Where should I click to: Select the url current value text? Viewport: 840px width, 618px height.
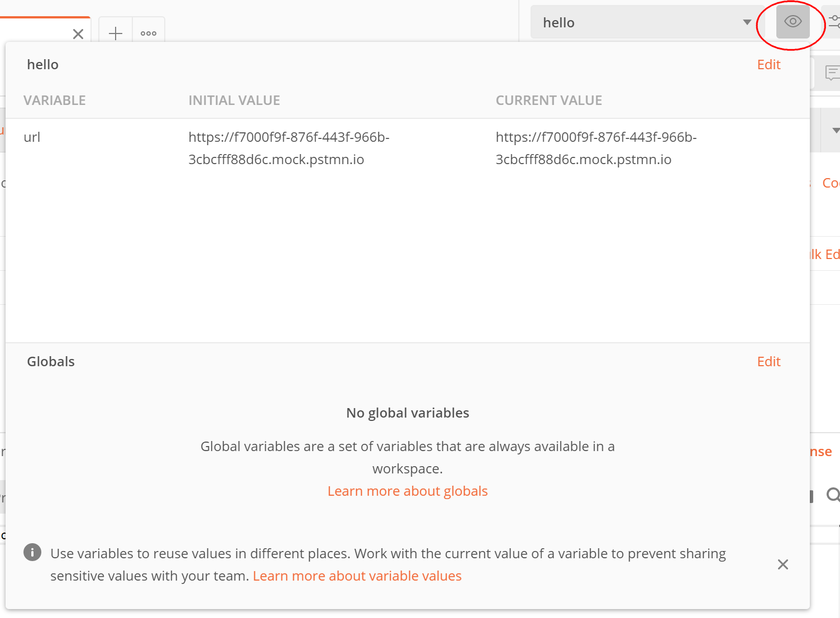pos(596,148)
